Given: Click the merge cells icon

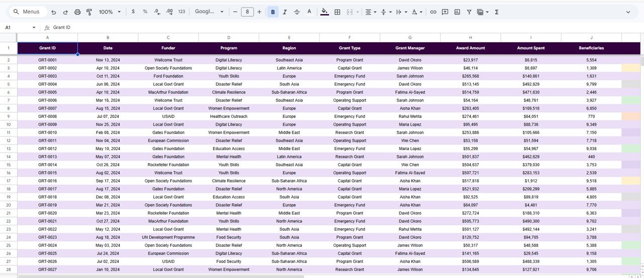Looking at the screenshot, I should 350,12.
